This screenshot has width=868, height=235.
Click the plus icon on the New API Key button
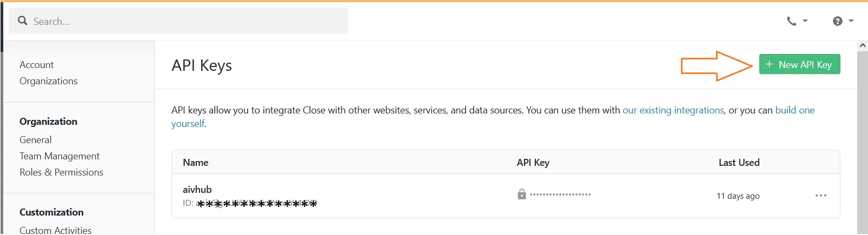(x=769, y=64)
